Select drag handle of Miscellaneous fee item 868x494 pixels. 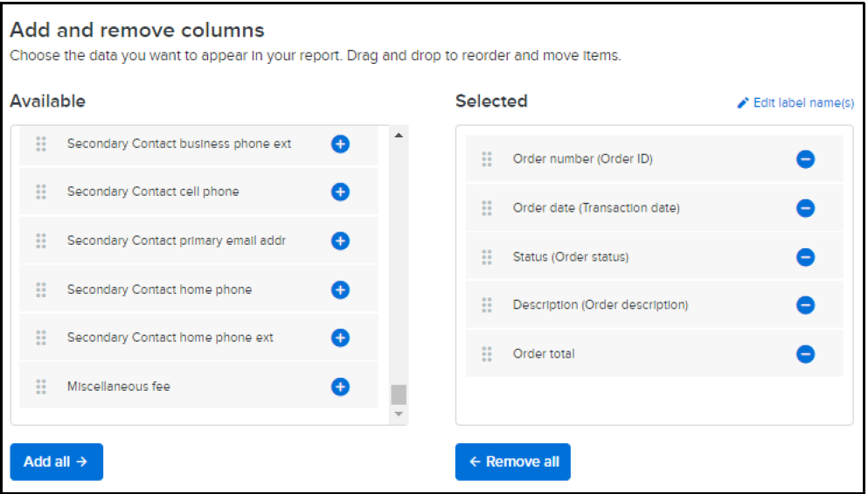41,386
